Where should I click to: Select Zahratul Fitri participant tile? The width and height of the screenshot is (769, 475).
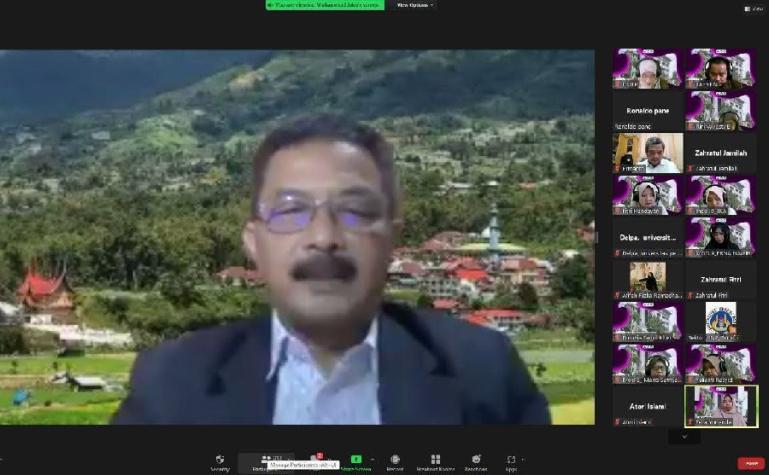[720, 280]
